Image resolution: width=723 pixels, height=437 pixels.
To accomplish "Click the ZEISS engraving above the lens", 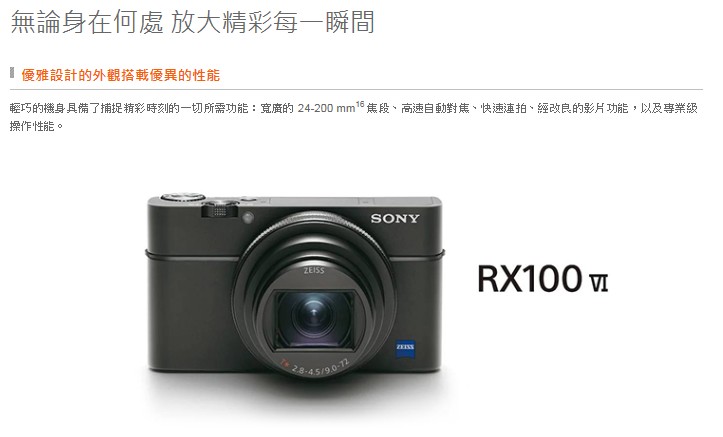I will click(314, 271).
